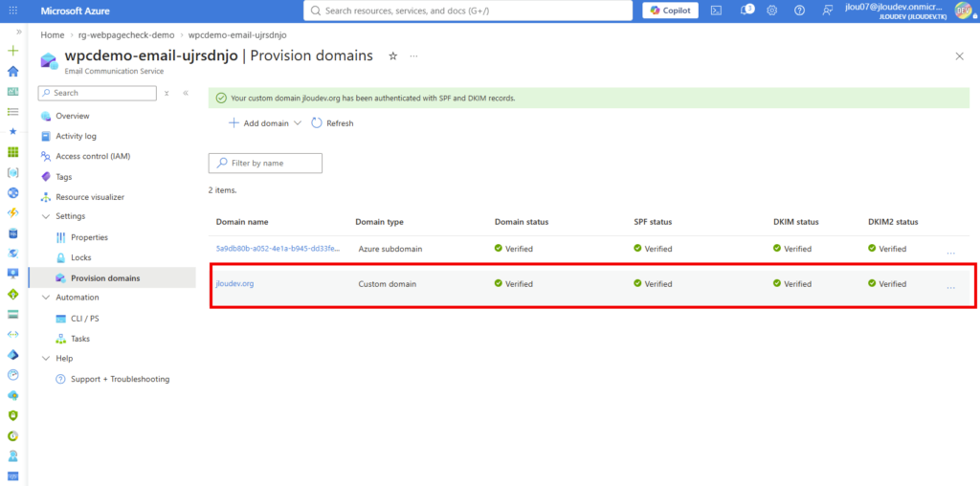Click the Microsoft Azure brand link
This screenshot has height=486, width=980.
click(x=75, y=11)
